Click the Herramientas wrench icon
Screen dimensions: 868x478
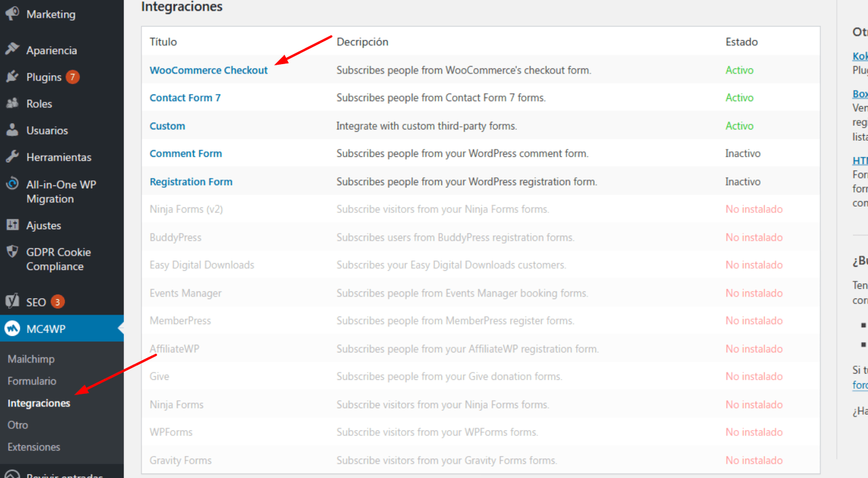[12, 157]
